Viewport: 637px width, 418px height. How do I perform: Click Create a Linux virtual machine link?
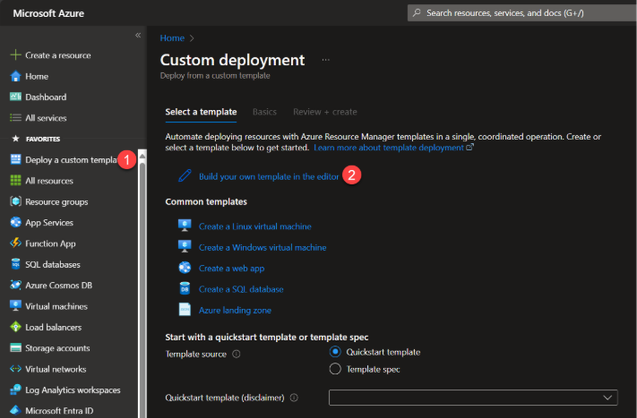point(255,226)
